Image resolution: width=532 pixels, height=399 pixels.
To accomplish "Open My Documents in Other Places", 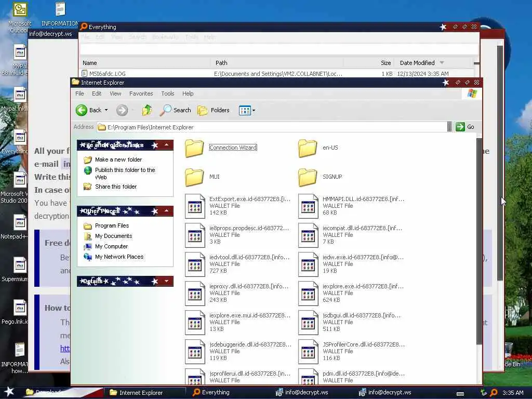I will coord(113,236).
